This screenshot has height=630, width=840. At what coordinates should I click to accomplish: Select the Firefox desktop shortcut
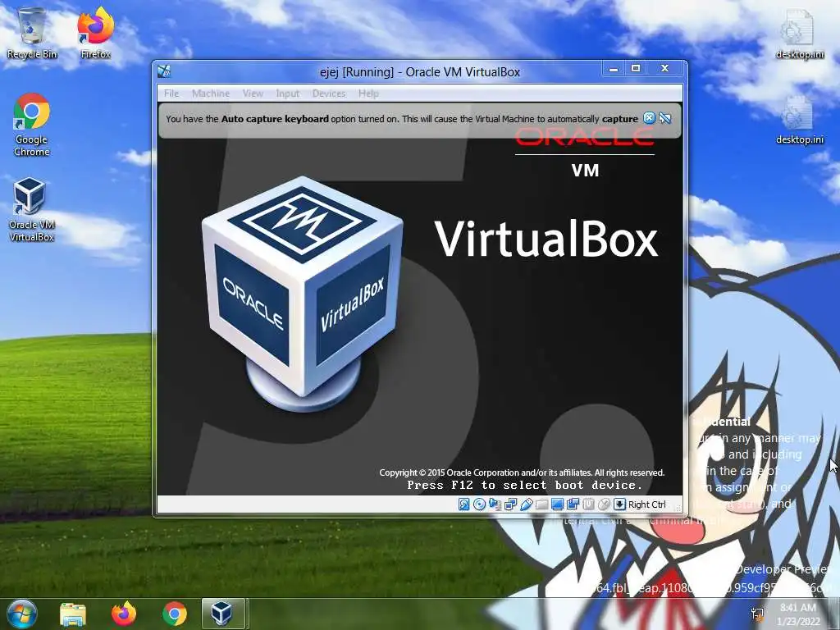[x=95, y=33]
